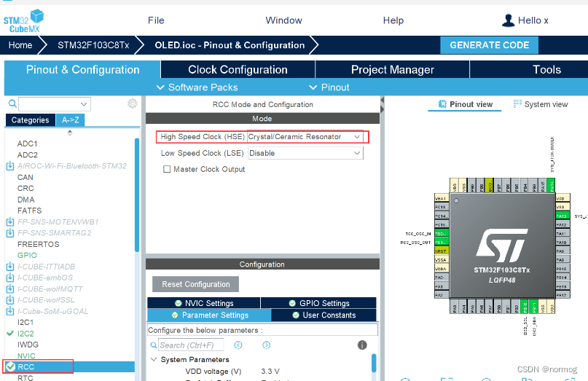Click the download icon beside I-CUBE-embOS
588x381 pixels.
click(x=10, y=278)
